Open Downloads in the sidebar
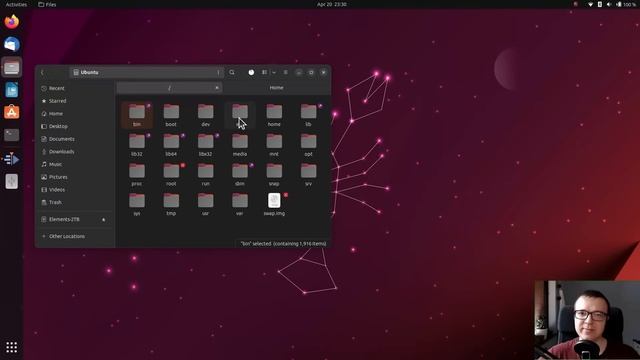640x360 pixels. click(75, 151)
